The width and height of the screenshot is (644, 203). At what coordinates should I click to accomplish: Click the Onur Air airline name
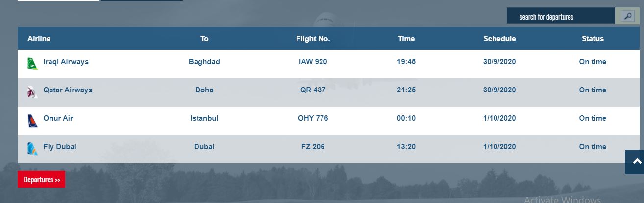pos(58,119)
